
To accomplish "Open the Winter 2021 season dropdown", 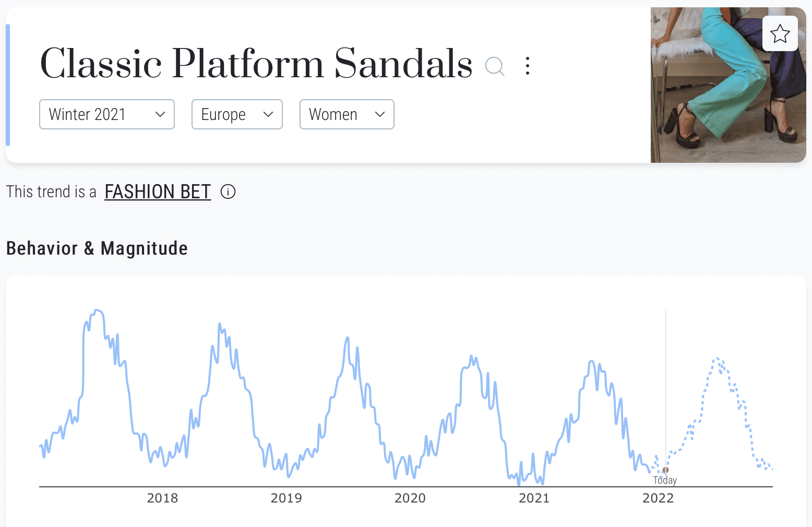I will pyautogui.click(x=106, y=114).
